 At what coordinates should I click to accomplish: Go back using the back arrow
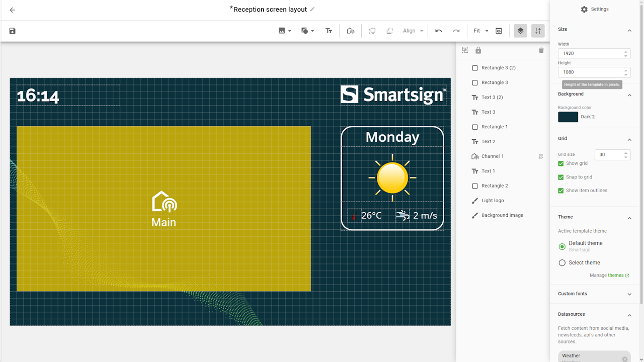[13, 10]
